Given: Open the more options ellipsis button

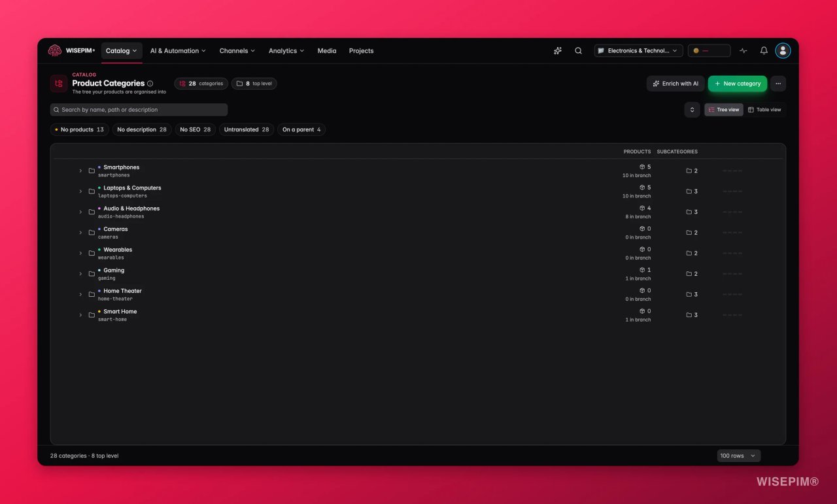Looking at the screenshot, I should click(x=778, y=84).
